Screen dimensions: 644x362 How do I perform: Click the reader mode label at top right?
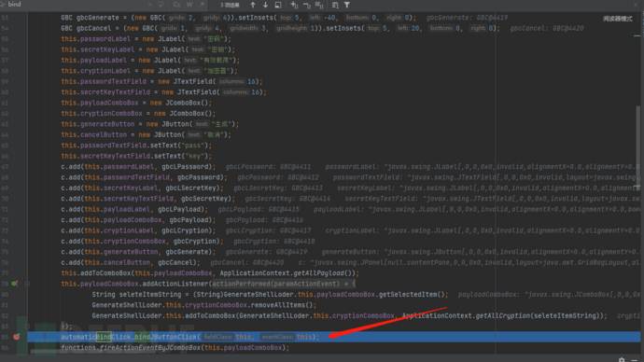click(x=617, y=19)
